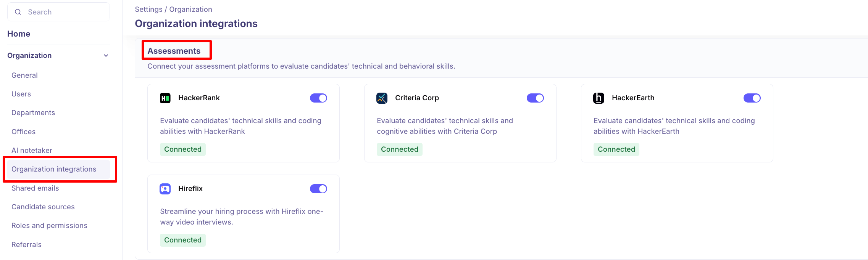Collapse the Organization section chevron
This screenshot has height=260, width=868.
tap(106, 56)
